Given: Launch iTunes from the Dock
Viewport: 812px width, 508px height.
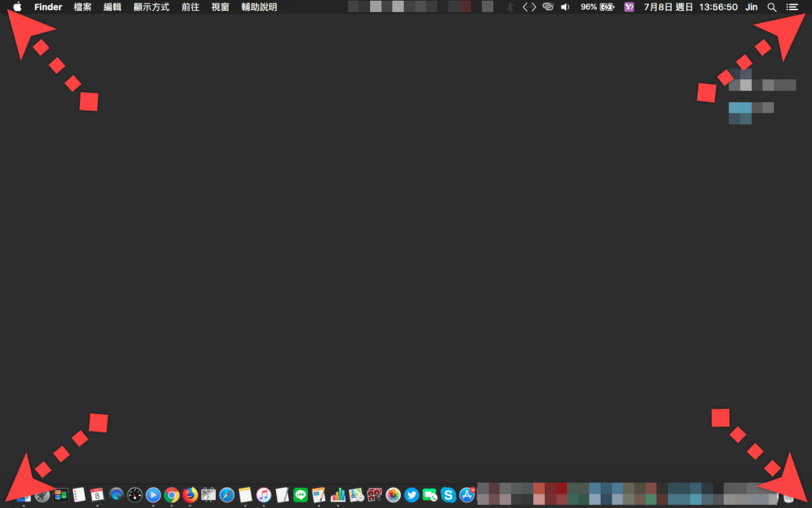Looking at the screenshot, I should (x=264, y=495).
